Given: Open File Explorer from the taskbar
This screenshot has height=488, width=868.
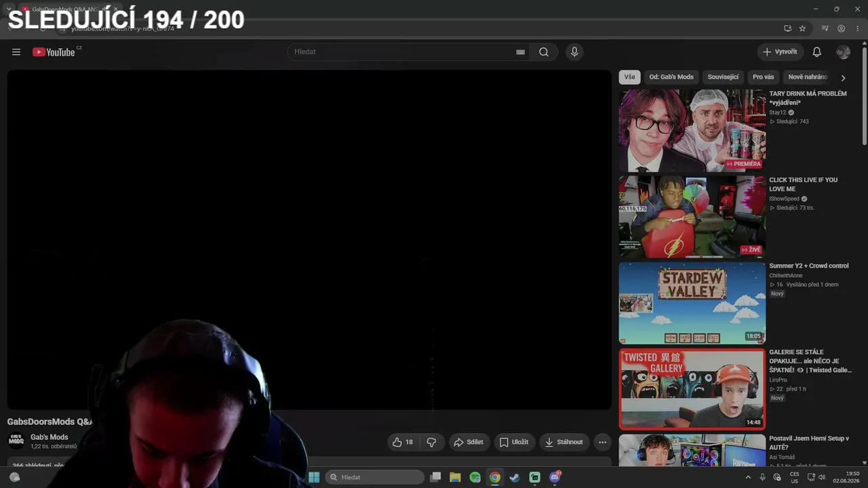Looking at the screenshot, I should click(x=455, y=477).
